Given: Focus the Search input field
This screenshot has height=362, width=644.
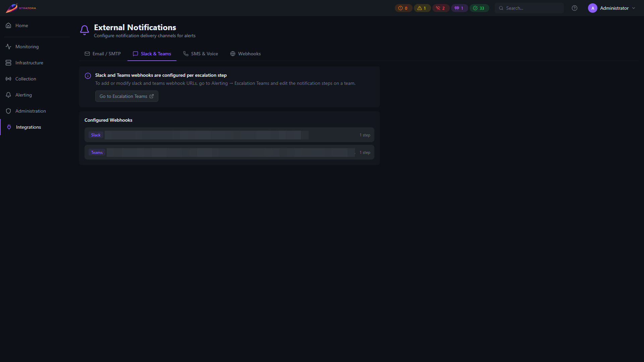Looking at the screenshot, I should click(529, 8).
